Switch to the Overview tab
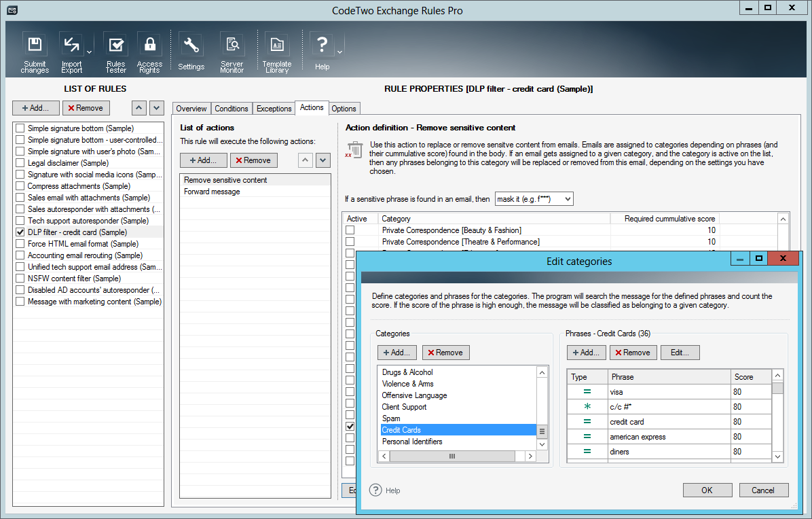The width and height of the screenshot is (812, 519). coord(191,108)
